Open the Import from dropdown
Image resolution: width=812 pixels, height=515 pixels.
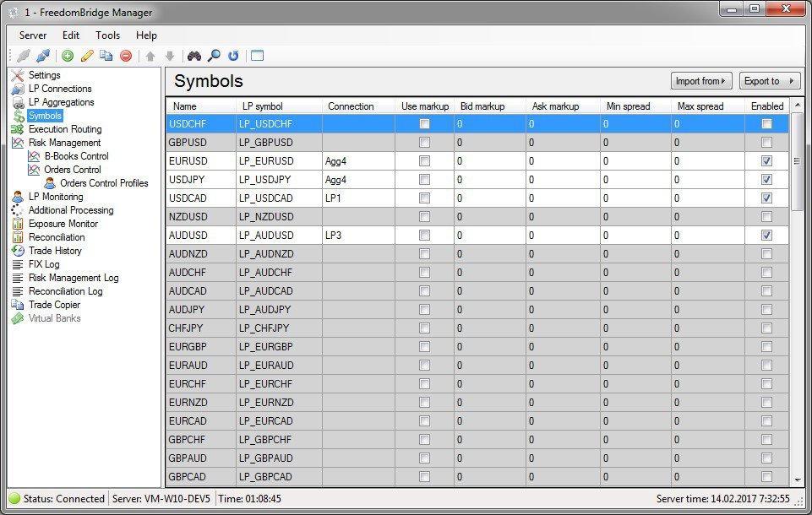pyautogui.click(x=701, y=81)
